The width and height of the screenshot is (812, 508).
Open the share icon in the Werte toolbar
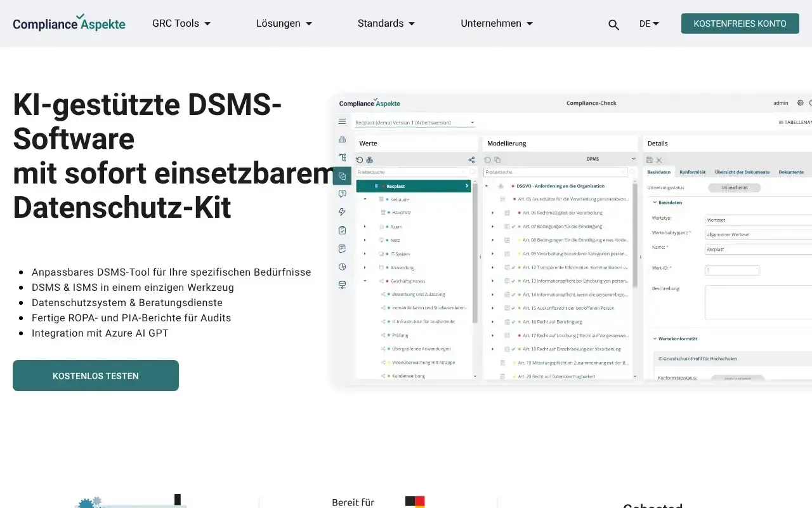pos(471,159)
